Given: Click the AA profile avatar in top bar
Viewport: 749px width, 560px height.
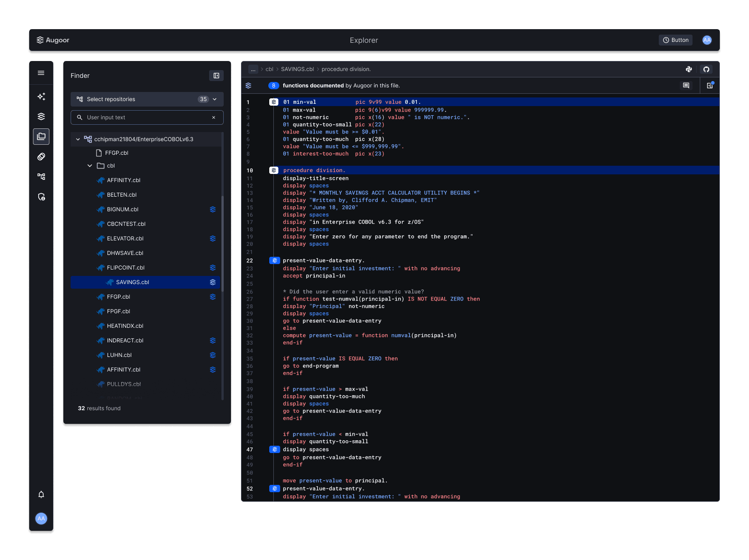Looking at the screenshot, I should click(707, 40).
